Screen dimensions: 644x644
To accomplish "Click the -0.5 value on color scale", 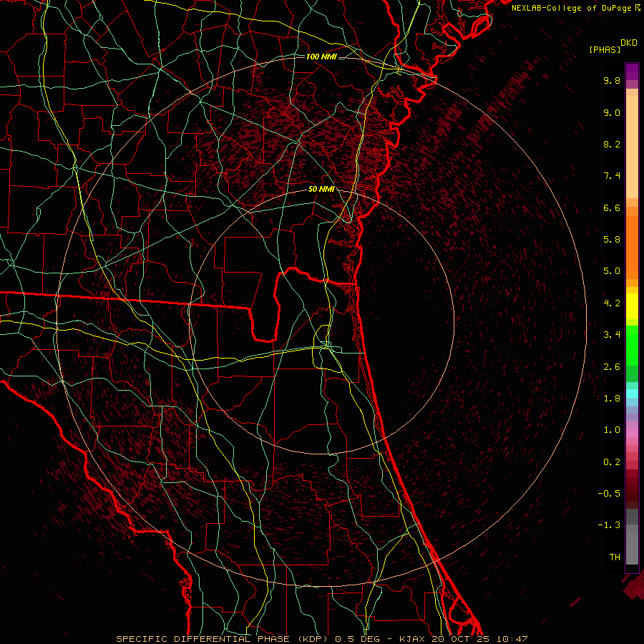I will 609,494.
